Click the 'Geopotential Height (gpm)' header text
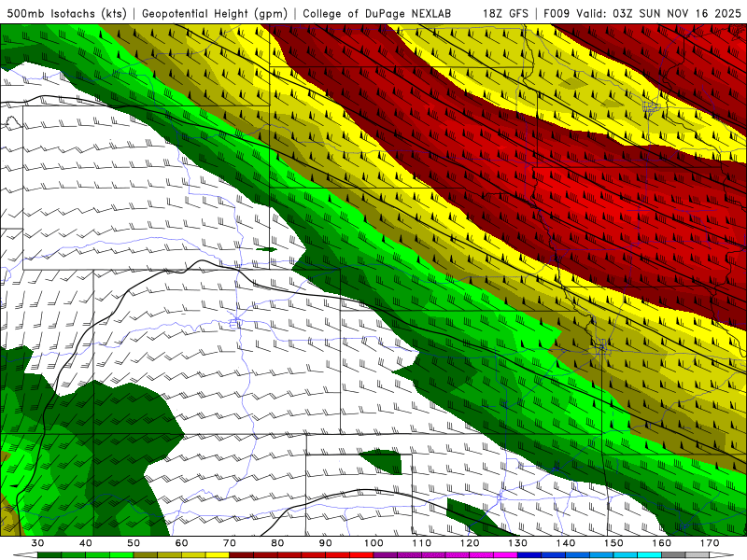 point(215,13)
